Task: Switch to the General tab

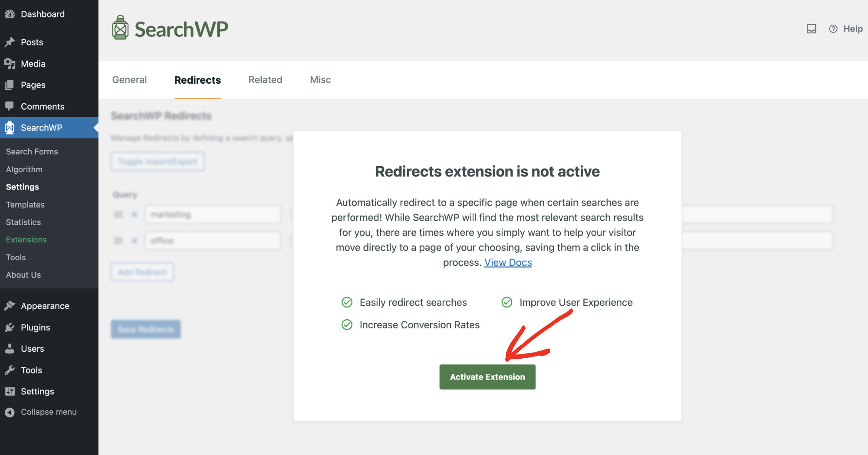Action: (129, 80)
